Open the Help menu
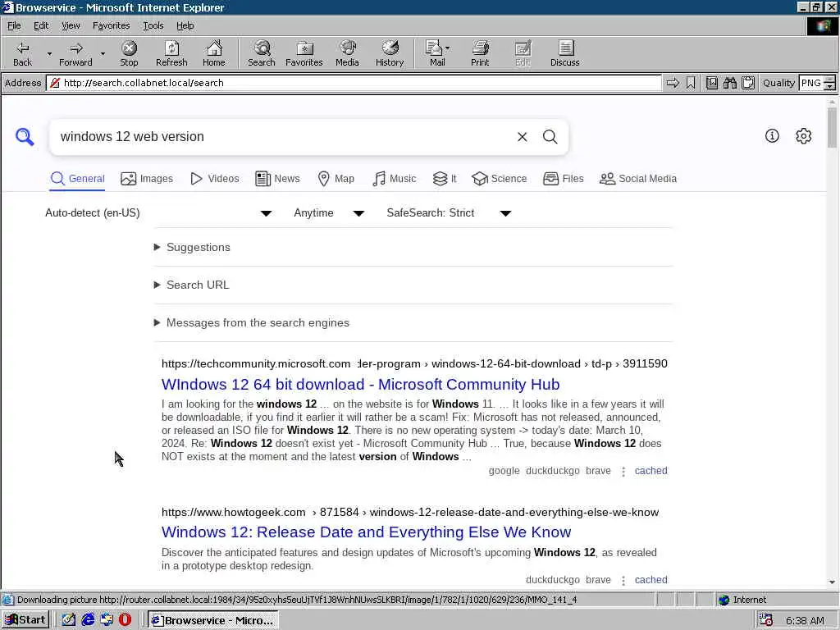The width and height of the screenshot is (840, 630). pyautogui.click(x=185, y=25)
